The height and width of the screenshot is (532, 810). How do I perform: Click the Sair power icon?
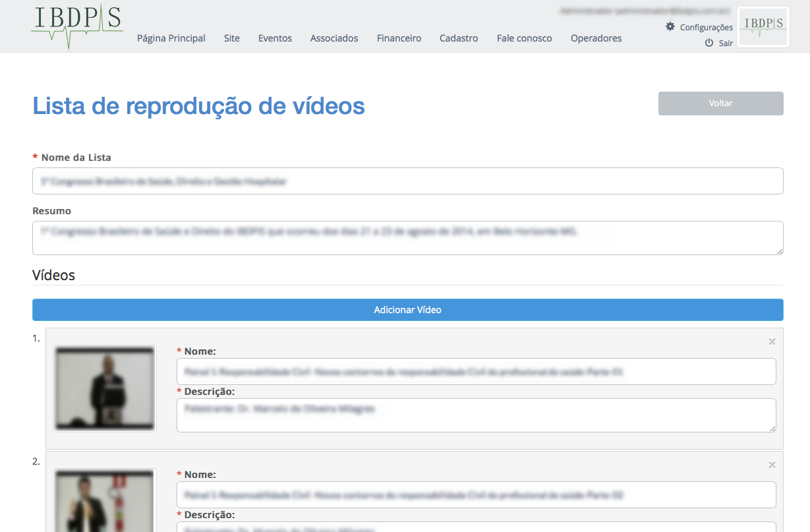click(709, 43)
